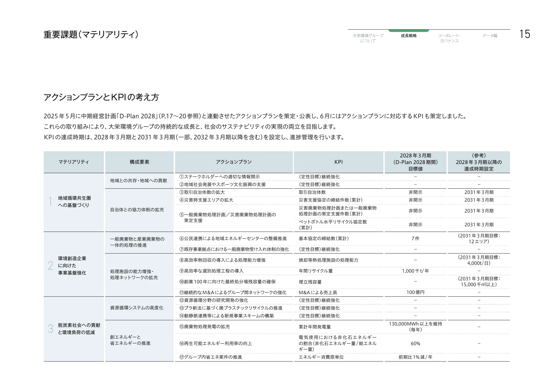Viewport: 554px width, 392px height.
Task: Select the 大栄環境グループについて tab
Action: (x=368, y=38)
